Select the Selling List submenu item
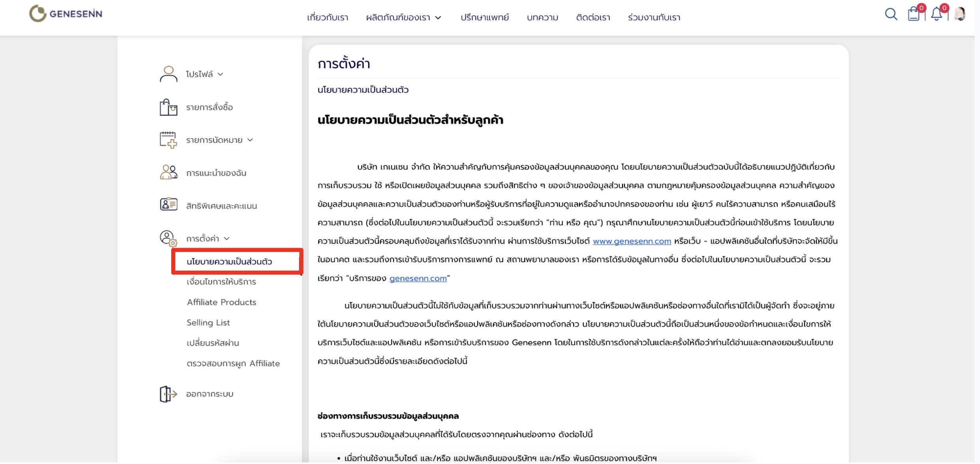 pos(208,323)
